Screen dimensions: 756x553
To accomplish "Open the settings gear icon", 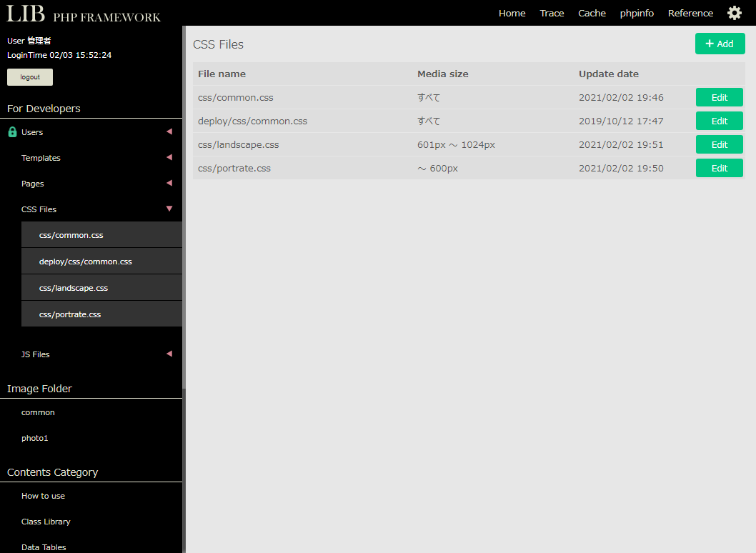I will (x=734, y=13).
